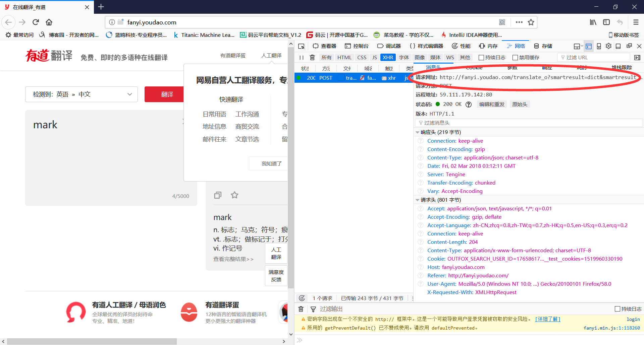The width and height of the screenshot is (644, 345).
Task: Switch to the 样式编辑器 tab
Action: coord(427,46)
